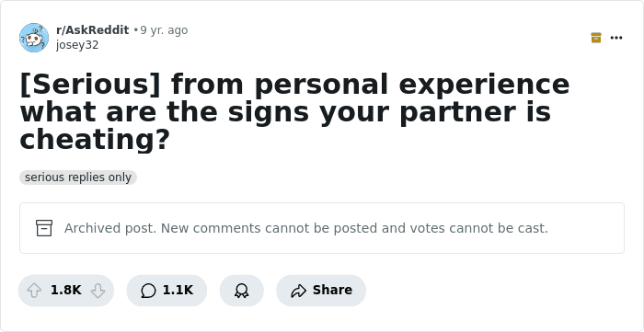Image resolution: width=644 pixels, height=332 pixels.
Task: Click the speech bubble comment icon
Action: 148,291
